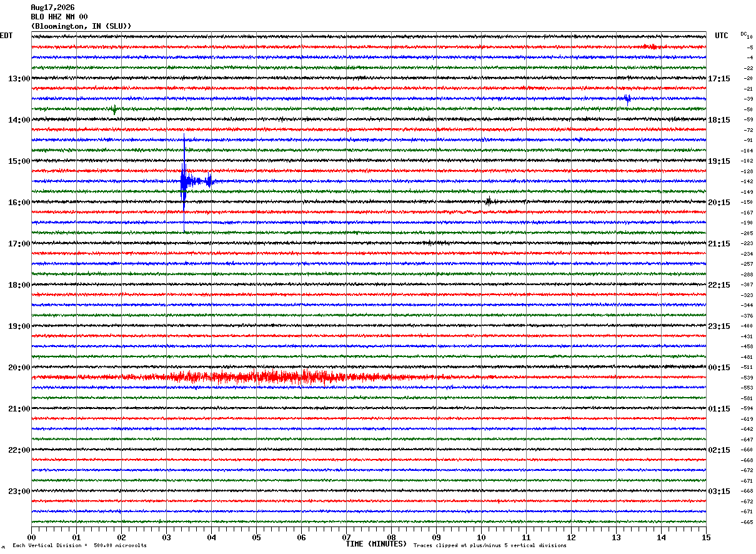Click the vertical division 500.00 microvolts note
756x554 pixels.
click(x=79, y=545)
